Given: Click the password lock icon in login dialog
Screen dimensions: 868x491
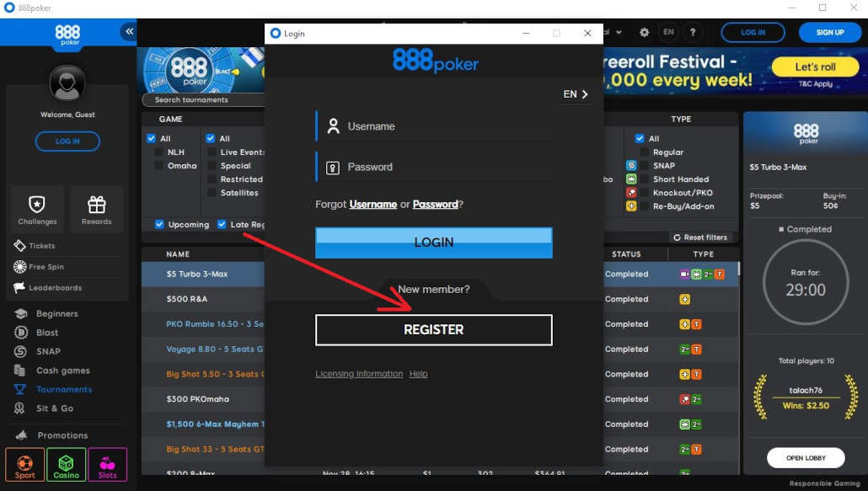Looking at the screenshot, I should point(333,168).
